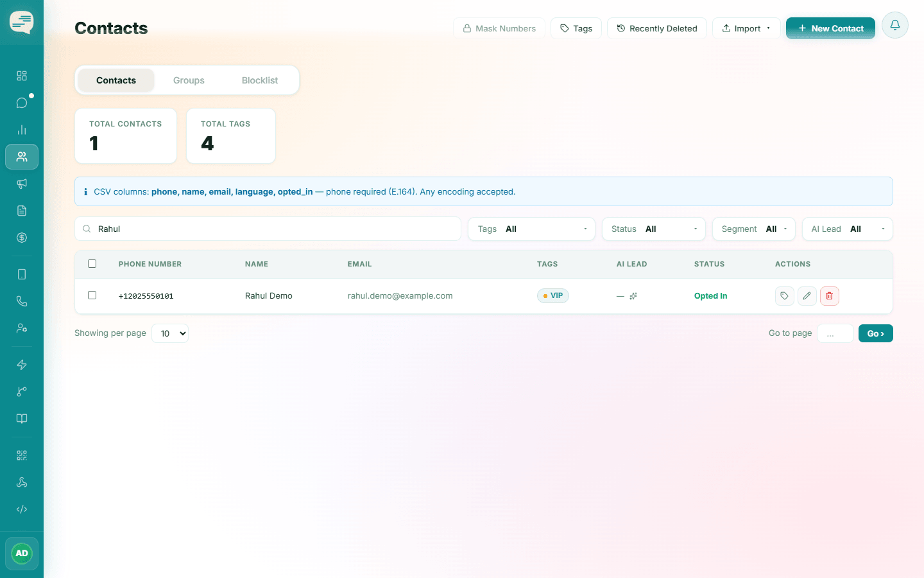Open the open-book icon in sidebar
This screenshot has height=578, width=924.
click(x=22, y=419)
